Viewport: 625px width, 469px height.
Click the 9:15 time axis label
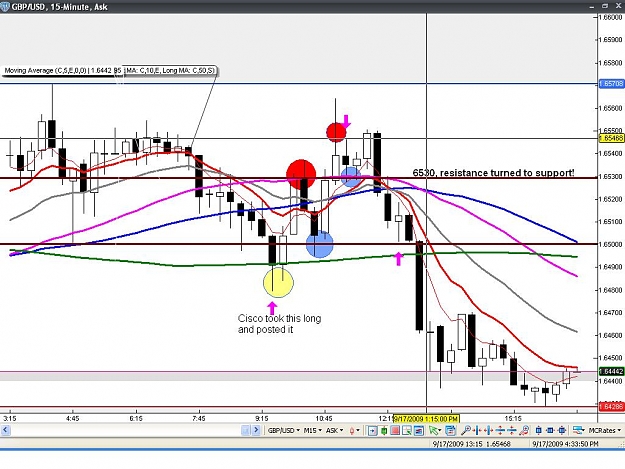(261, 418)
